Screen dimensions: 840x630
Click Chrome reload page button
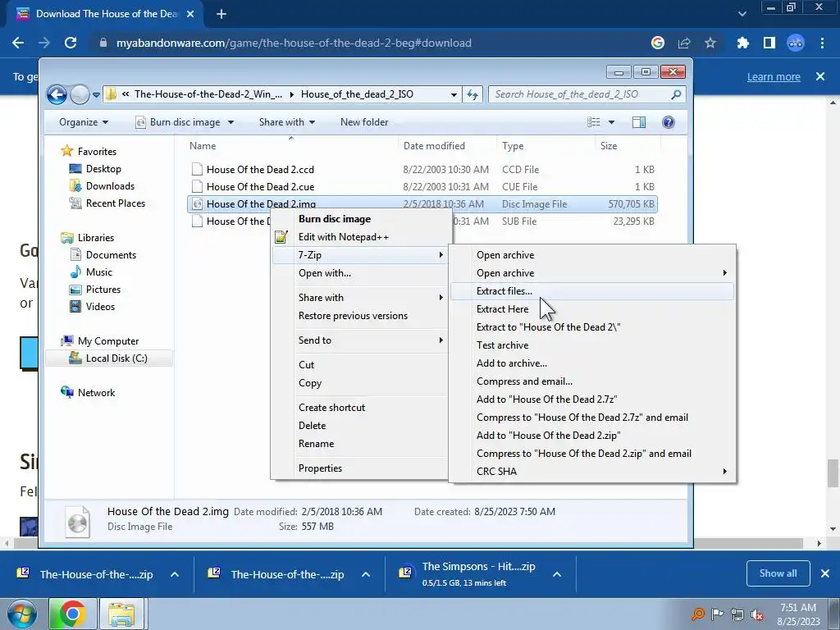point(71,43)
